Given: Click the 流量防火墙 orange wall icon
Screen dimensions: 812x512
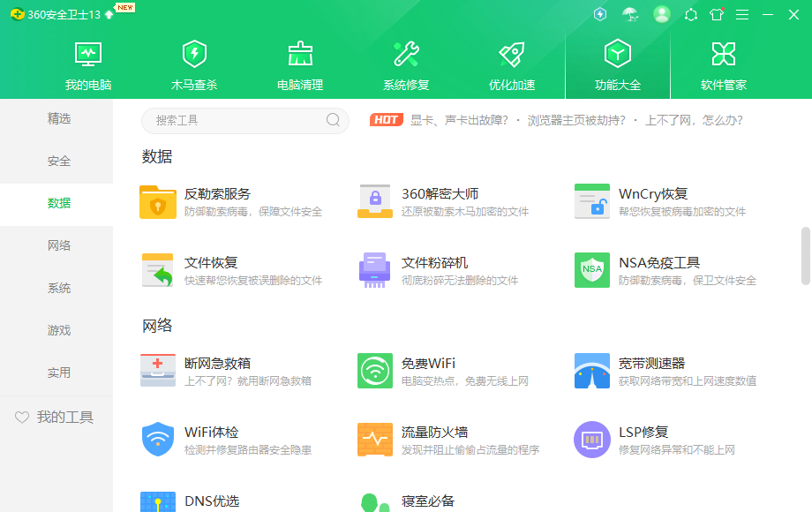Looking at the screenshot, I should tap(375, 440).
